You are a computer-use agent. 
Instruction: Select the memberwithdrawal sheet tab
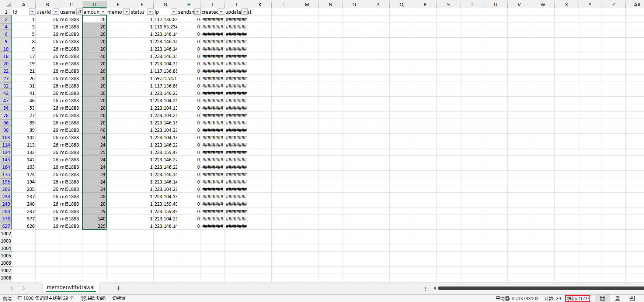point(70,287)
